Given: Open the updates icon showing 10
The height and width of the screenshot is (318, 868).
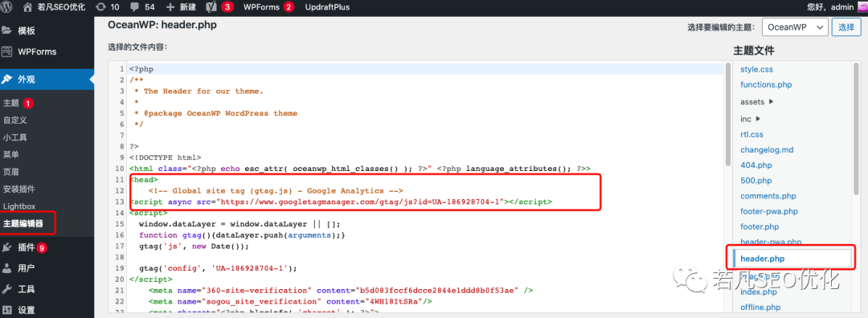Looking at the screenshot, I should 107,7.
